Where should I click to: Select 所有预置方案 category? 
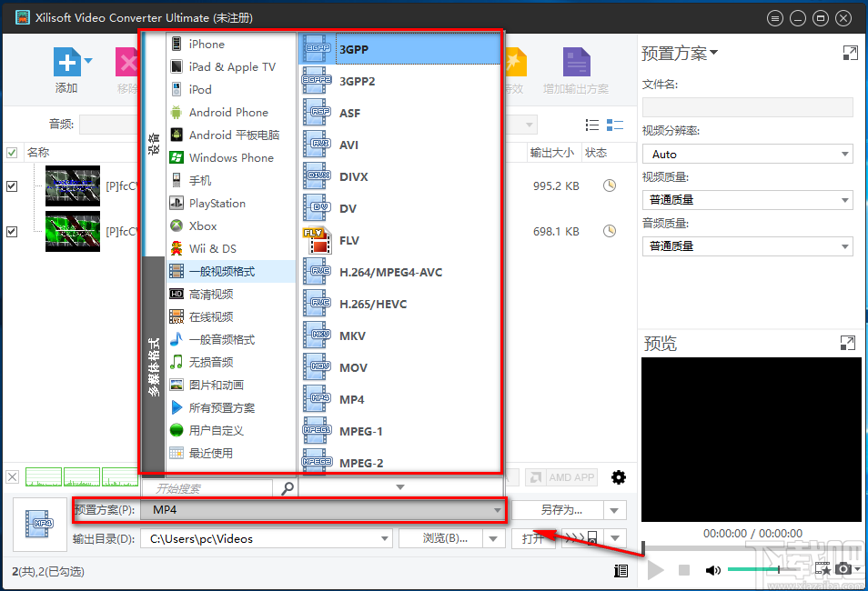(x=231, y=408)
